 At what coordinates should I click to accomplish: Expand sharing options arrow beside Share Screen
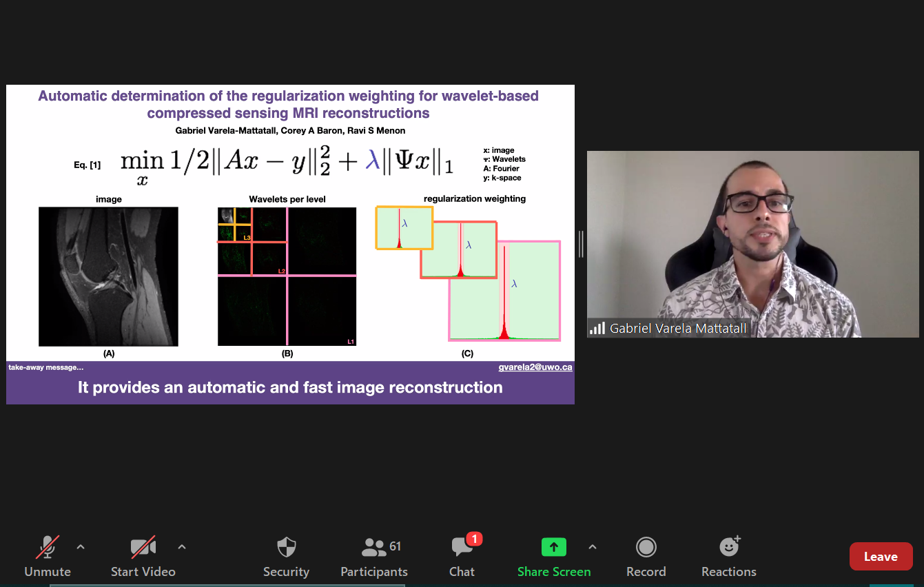pyautogui.click(x=592, y=547)
